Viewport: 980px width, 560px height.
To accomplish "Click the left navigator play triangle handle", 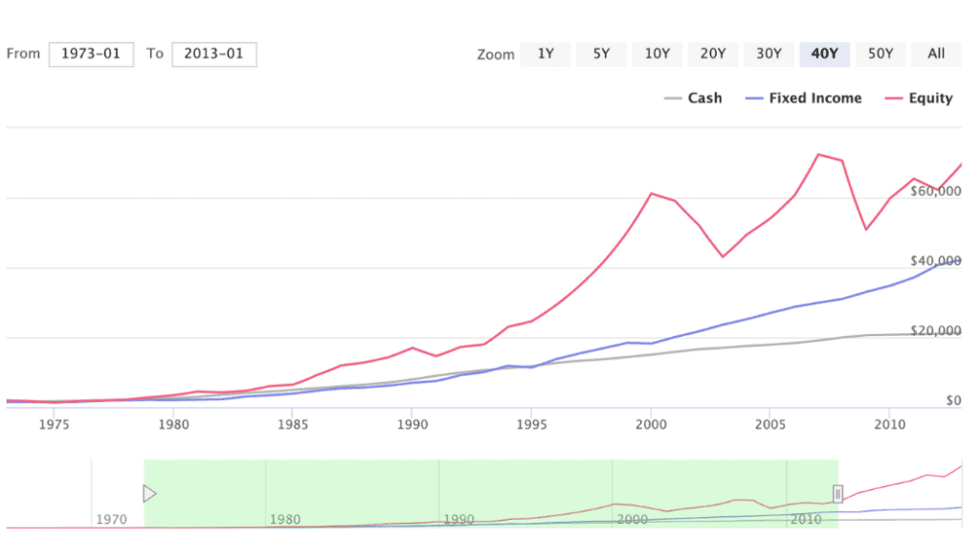I will point(149,494).
